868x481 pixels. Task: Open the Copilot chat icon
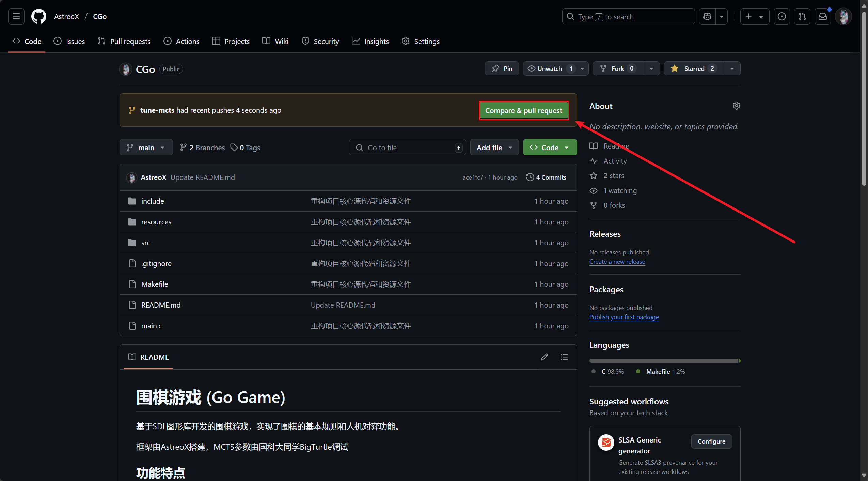point(707,16)
